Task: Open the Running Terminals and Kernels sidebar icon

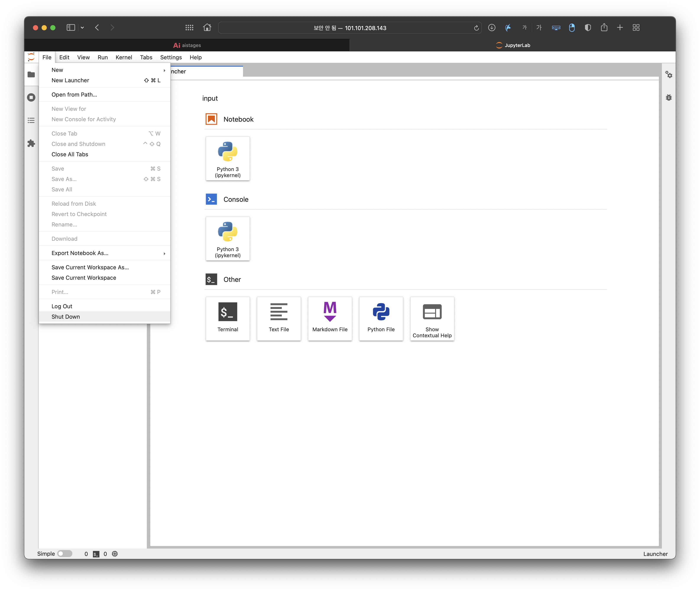Action: (31, 97)
